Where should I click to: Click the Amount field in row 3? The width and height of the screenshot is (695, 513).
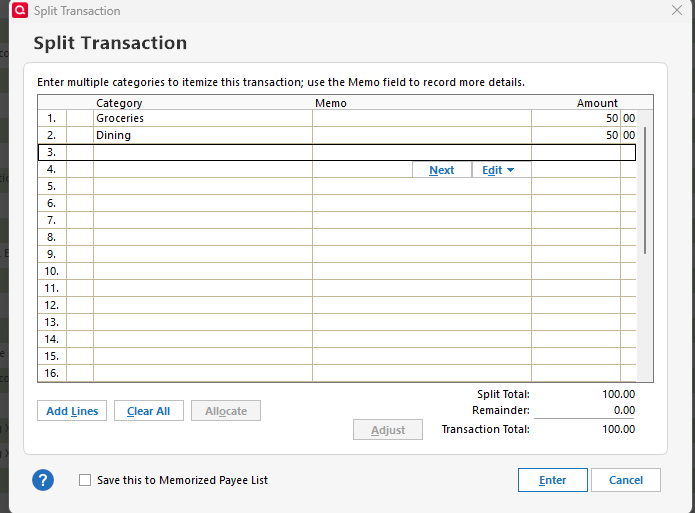[583, 153]
